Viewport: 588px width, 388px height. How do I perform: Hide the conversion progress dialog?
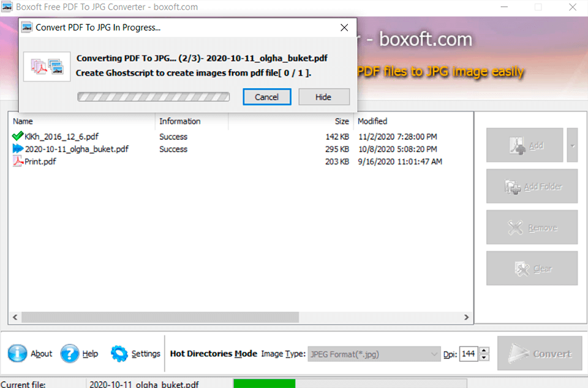pos(323,97)
